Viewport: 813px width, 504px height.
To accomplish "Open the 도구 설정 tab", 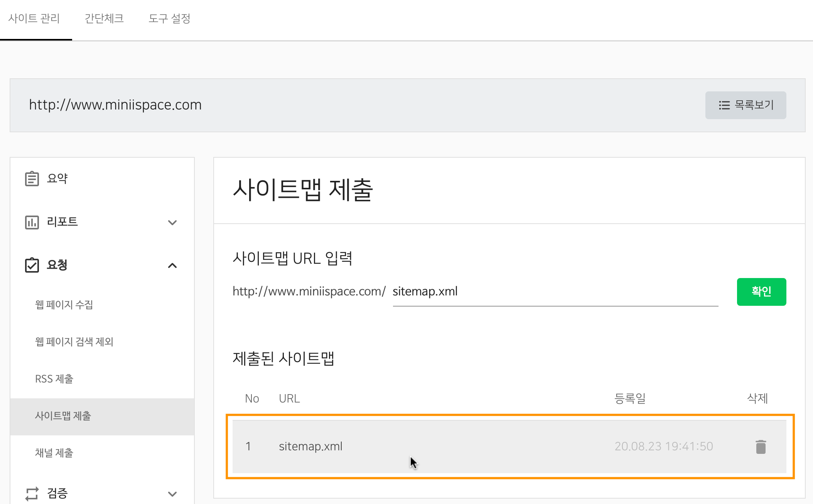I will point(169,19).
